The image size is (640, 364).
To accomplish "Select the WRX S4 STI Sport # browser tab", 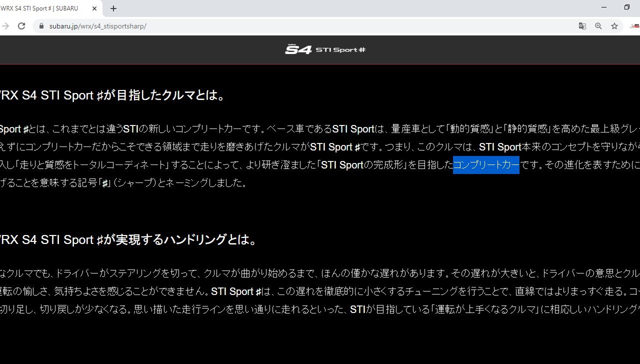I will (40, 8).
